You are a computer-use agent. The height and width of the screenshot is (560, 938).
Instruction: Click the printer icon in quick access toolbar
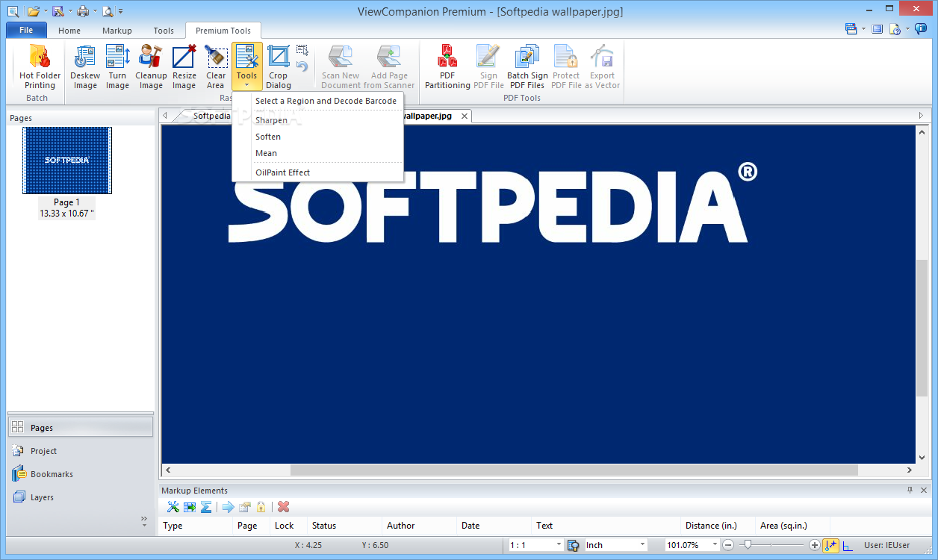click(83, 10)
